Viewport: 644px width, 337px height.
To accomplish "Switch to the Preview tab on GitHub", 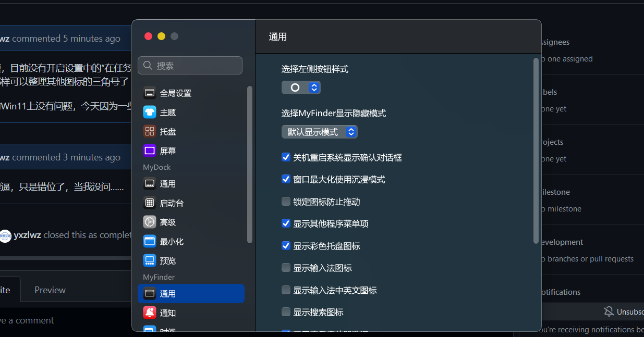I will click(50, 290).
